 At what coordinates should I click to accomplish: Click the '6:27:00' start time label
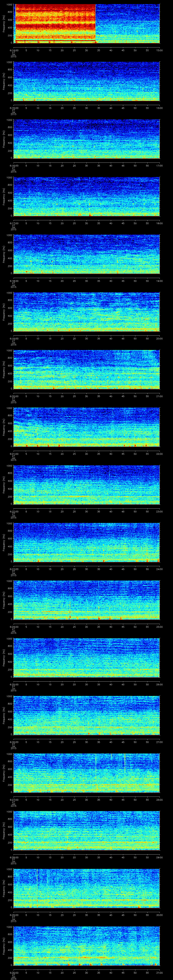[x=14, y=799]
